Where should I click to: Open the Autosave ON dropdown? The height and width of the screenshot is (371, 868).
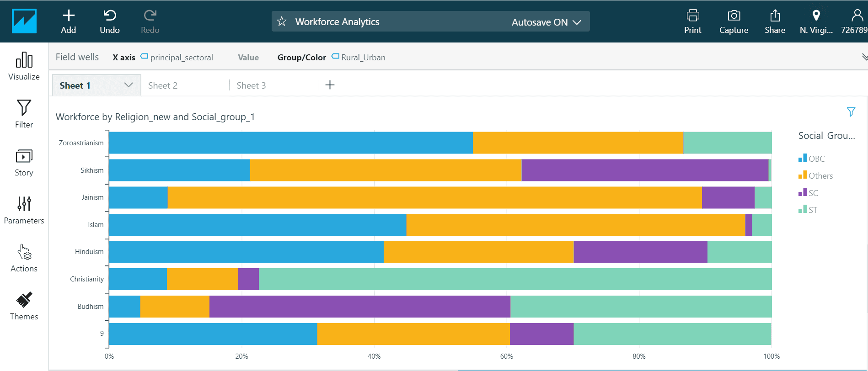pos(547,22)
